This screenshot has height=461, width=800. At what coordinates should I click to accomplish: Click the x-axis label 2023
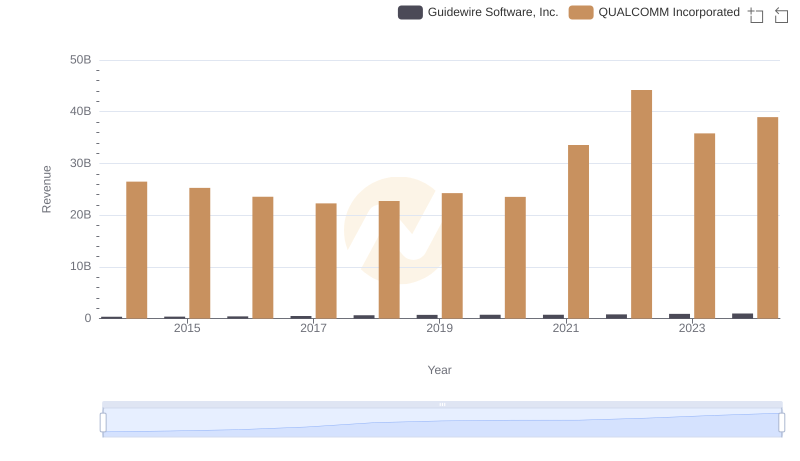click(691, 328)
